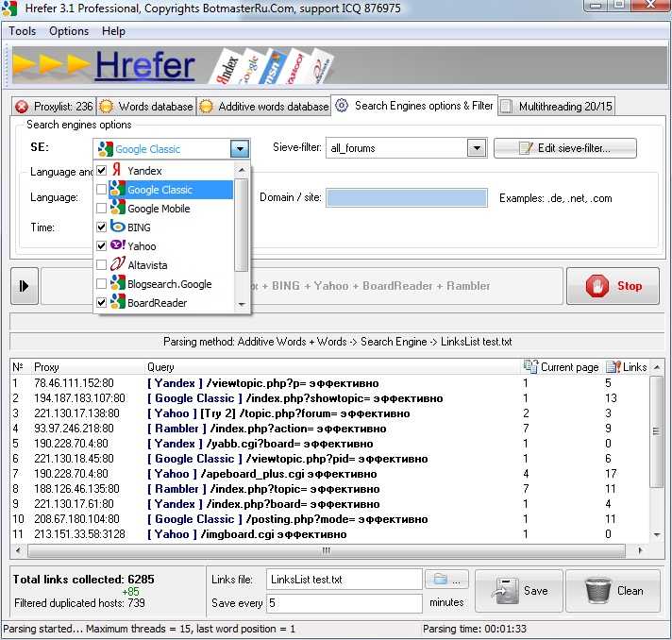The height and width of the screenshot is (640, 672).
Task: Click the Edit sieve-filter pencil icon
Action: pos(526,148)
